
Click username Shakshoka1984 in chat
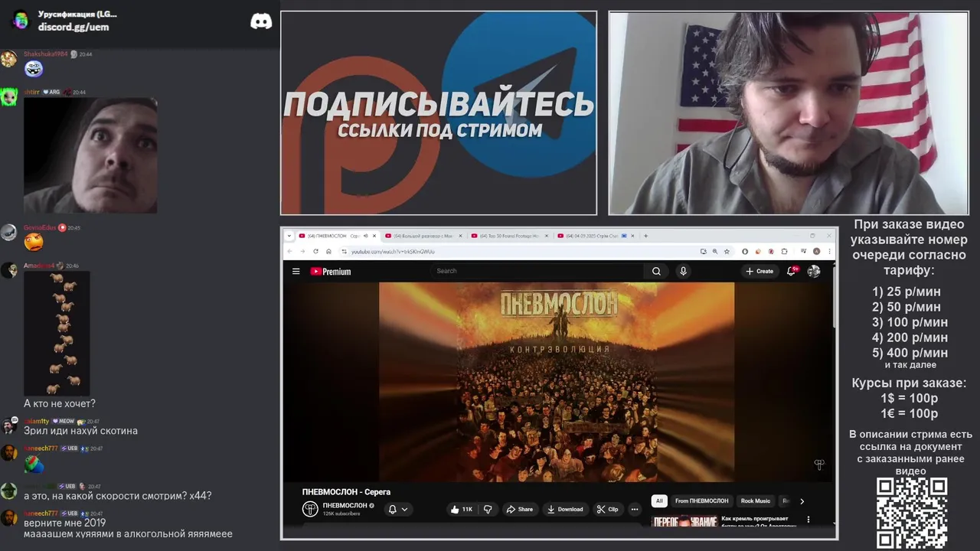click(45, 54)
